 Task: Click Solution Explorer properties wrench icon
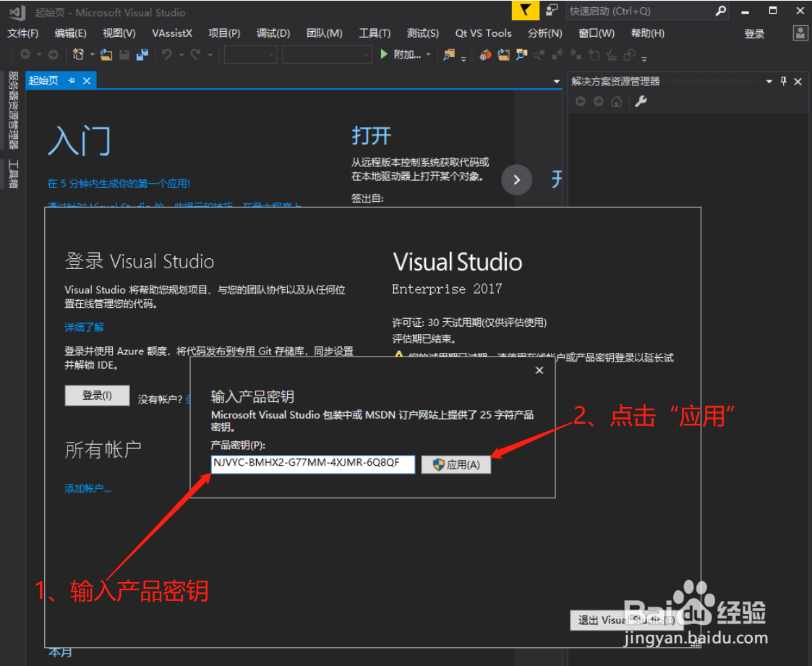[x=641, y=101]
